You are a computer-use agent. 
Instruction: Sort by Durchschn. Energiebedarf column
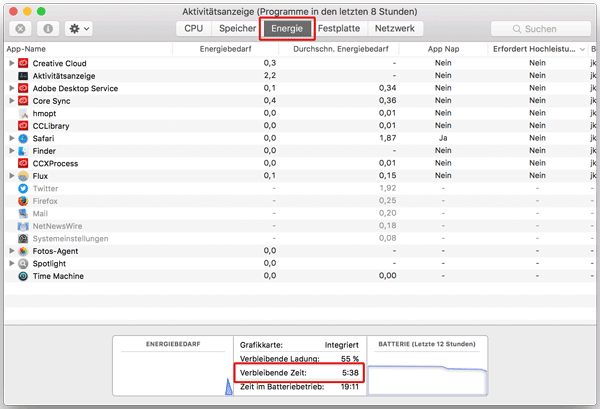339,49
